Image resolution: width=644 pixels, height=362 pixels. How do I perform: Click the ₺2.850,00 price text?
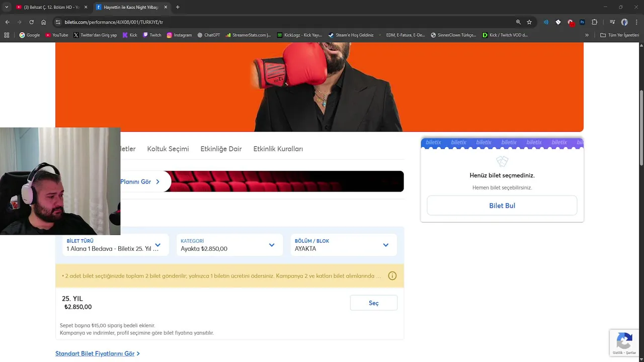(78, 307)
